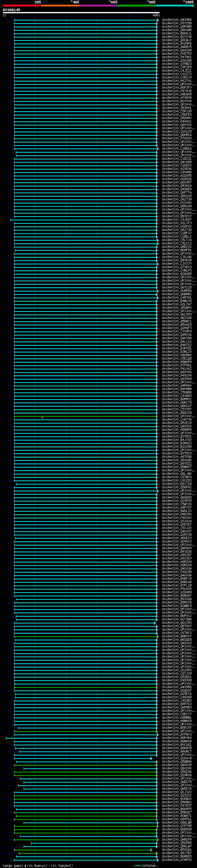Select the UniRef100_A7SRV8 label
Image resolution: width=197 pixels, height=868 pixels.
[x=177, y=98]
